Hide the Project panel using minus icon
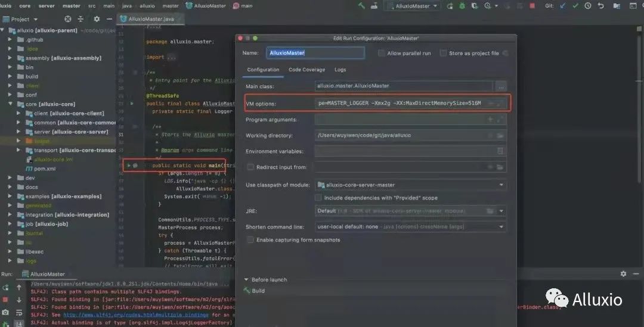The image size is (644, 327). [109, 19]
